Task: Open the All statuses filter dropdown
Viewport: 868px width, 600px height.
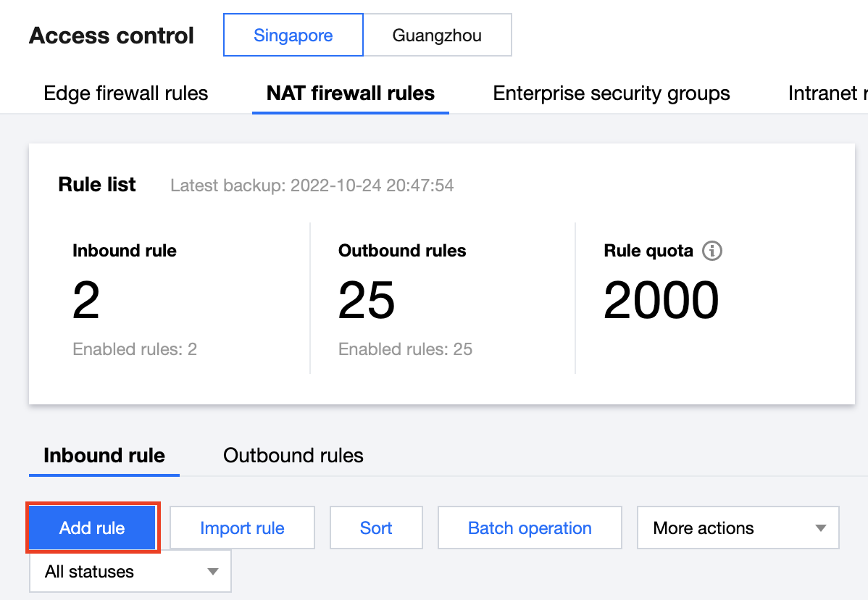Action: pos(130,572)
